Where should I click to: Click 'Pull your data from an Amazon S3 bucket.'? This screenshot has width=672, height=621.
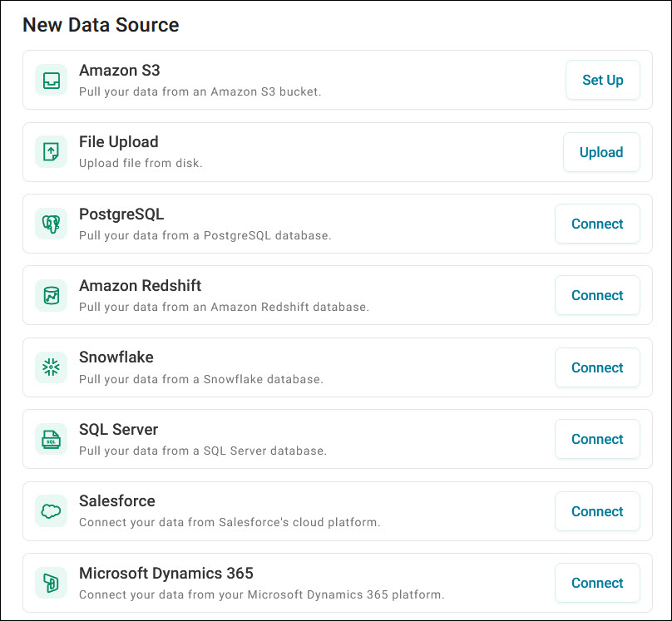(200, 91)
